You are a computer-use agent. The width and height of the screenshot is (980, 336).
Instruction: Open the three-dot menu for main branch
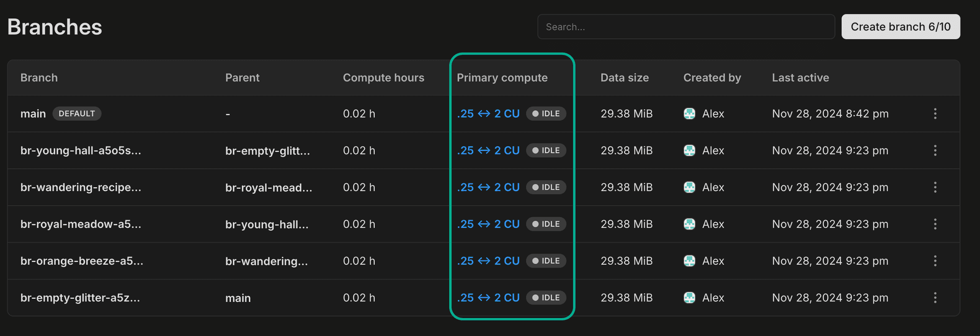click(935, 114)
